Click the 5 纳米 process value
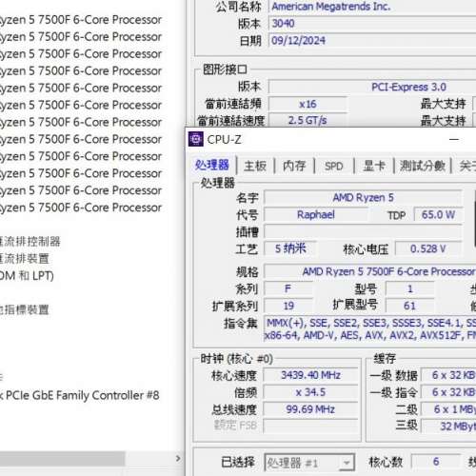This screenshot has width=476, height=476. pos(290,248)
